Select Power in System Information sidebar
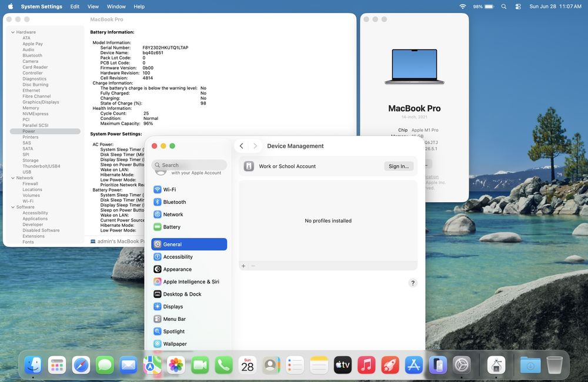 pyautogui.click(x=45, y=131)
